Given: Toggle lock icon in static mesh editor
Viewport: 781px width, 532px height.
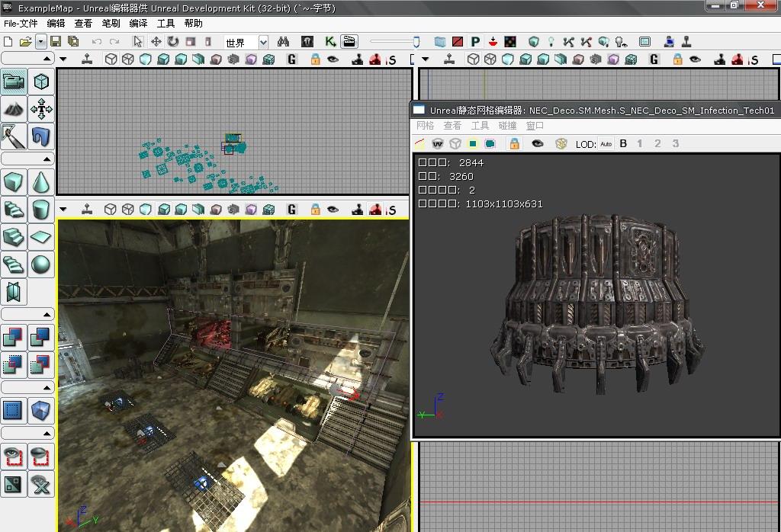Looking at the screenshot, I should tap(515, 143).
